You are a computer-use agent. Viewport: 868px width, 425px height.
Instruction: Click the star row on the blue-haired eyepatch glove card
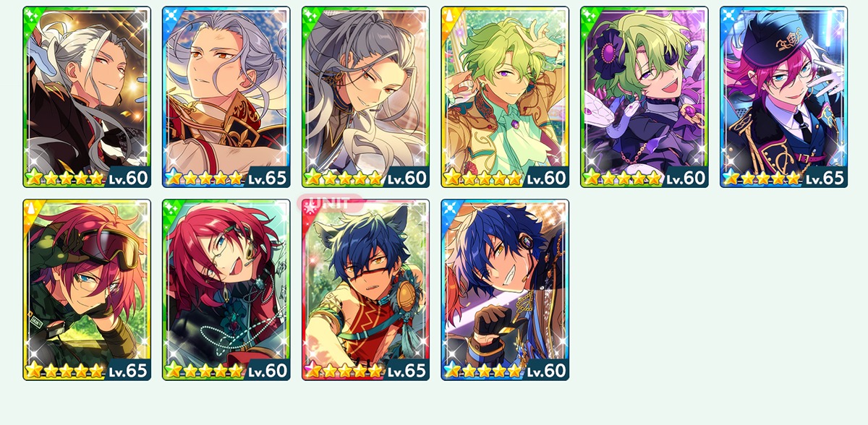[x=482, y=371]
